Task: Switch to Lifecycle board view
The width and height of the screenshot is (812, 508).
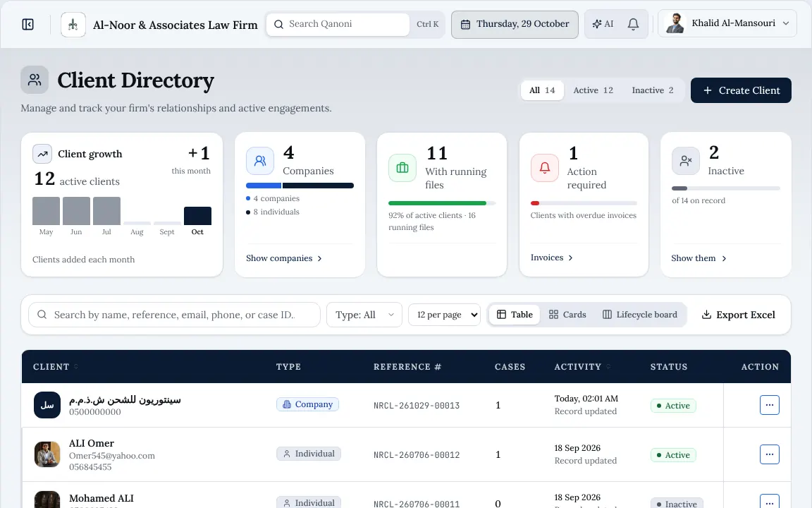Action: (x=640, y=315)
